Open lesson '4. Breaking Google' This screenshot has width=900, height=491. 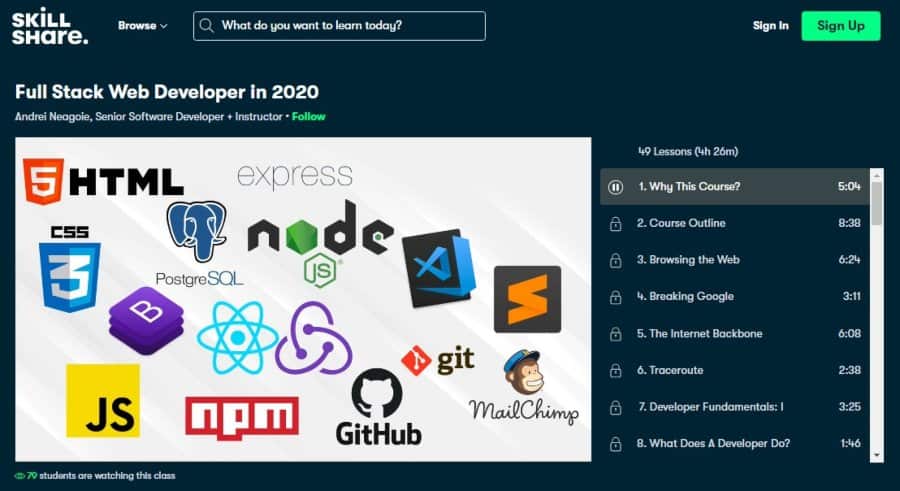coord(734,297)
